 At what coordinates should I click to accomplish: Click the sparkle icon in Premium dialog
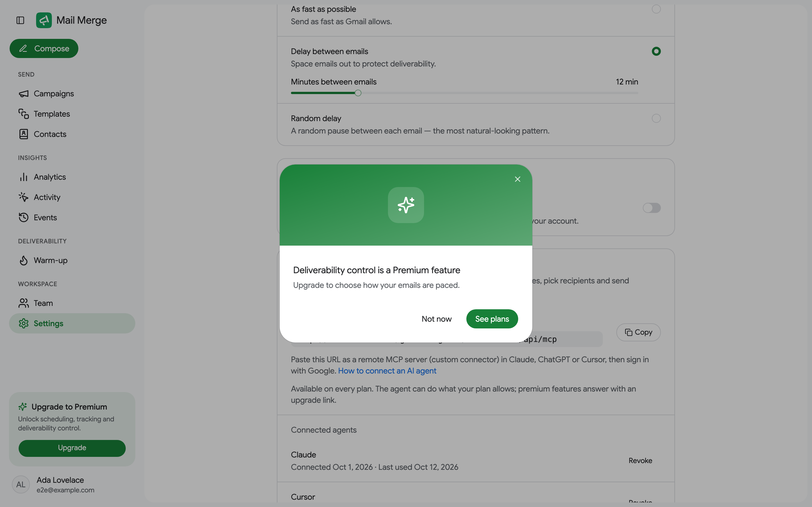point(406,205)
